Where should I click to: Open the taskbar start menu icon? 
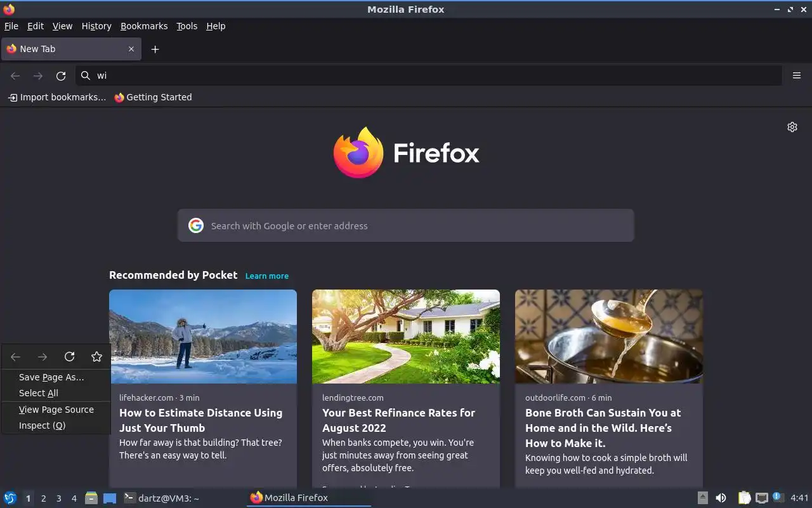[x=10, y=498]
